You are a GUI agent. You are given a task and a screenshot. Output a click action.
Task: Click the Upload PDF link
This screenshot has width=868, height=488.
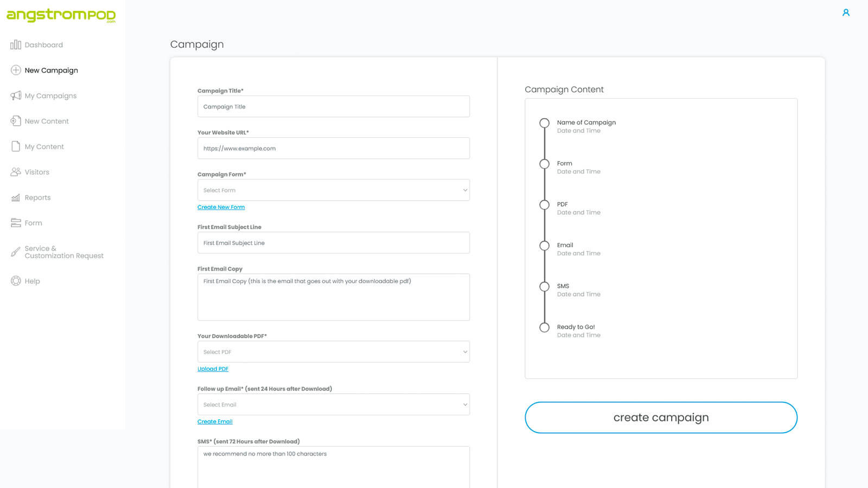[x=213, y=369]
